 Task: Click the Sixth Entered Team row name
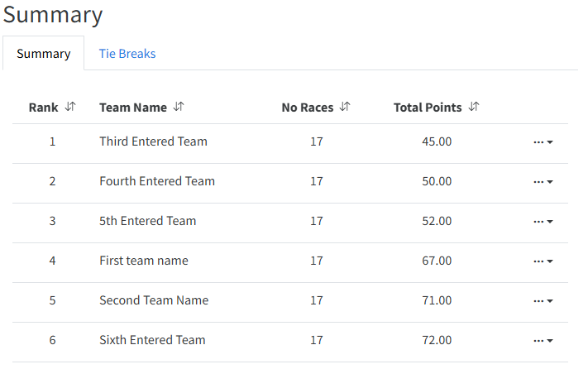click(152, 340)
